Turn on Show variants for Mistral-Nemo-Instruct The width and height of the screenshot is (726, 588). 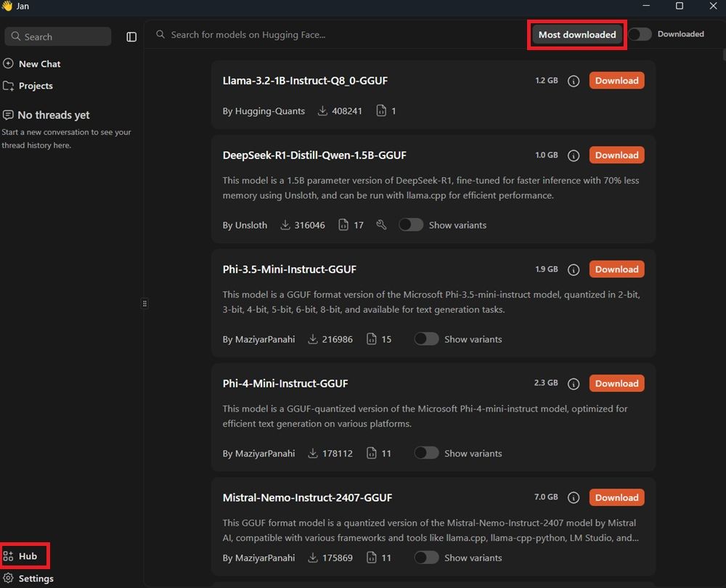[426, 558]
